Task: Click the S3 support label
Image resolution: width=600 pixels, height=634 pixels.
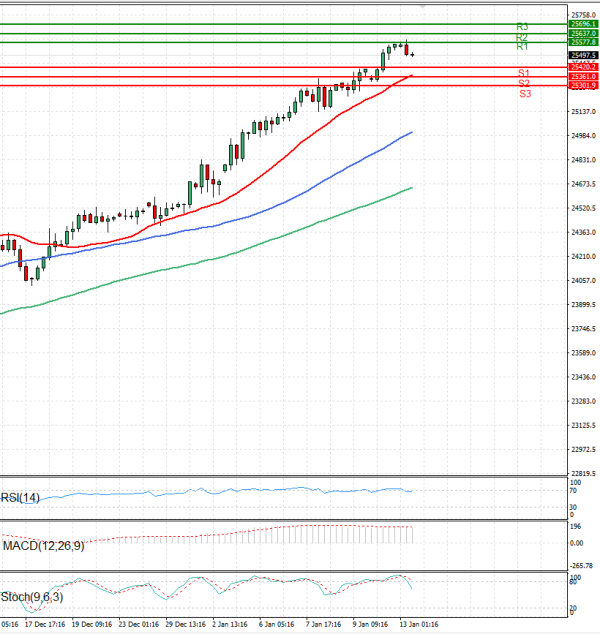Action: [x=524, y=93]
